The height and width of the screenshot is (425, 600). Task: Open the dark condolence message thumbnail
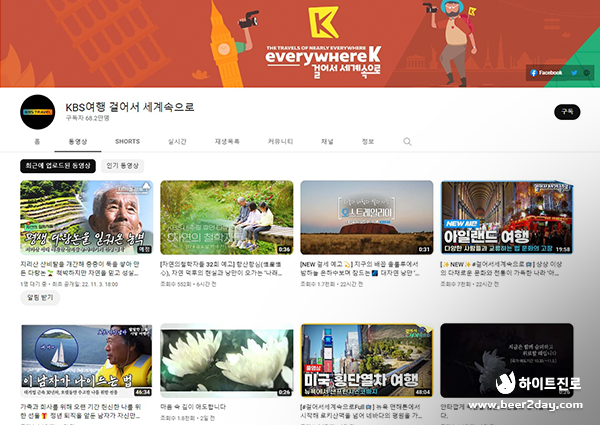tap(507, 361)
